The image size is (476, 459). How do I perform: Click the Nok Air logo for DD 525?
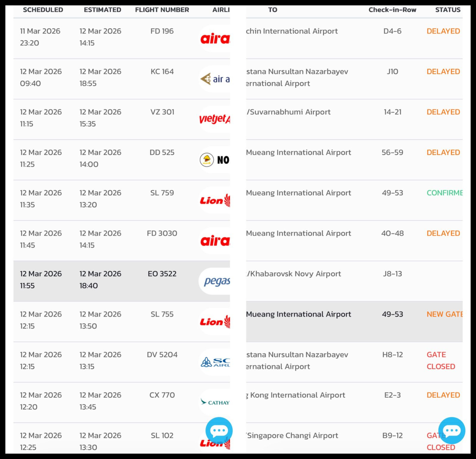coord(215,160)
